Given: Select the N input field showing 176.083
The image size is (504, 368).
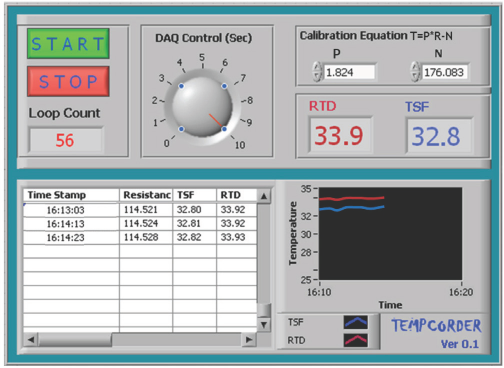Looking at the screenshot, I should pyautogui.click(x=445, y=72).
